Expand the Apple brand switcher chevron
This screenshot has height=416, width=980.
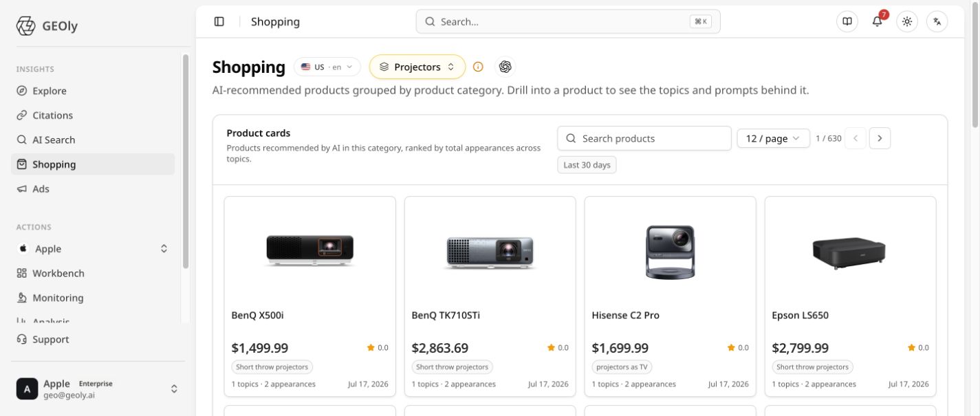(164, 249)
